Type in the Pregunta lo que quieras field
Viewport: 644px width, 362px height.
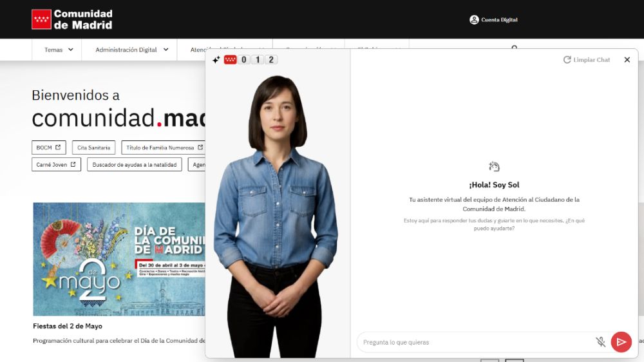[473, 342]
